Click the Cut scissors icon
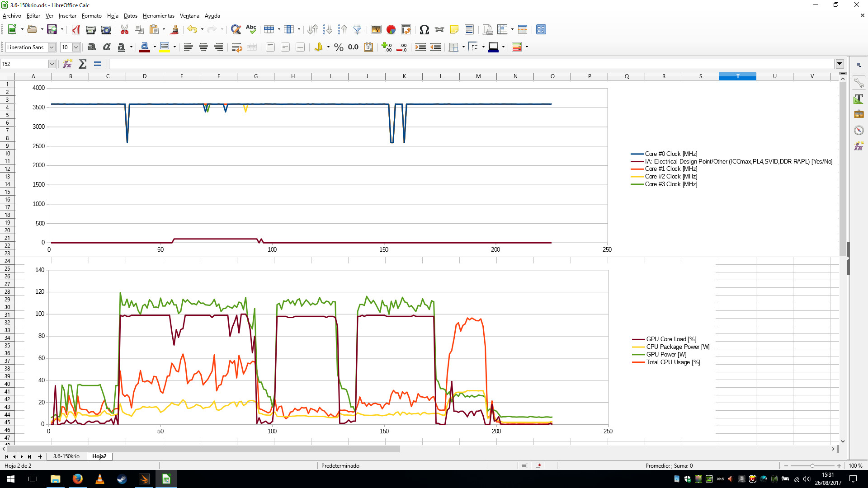This screenshot has width=868, height=488. tap(124, 29)
